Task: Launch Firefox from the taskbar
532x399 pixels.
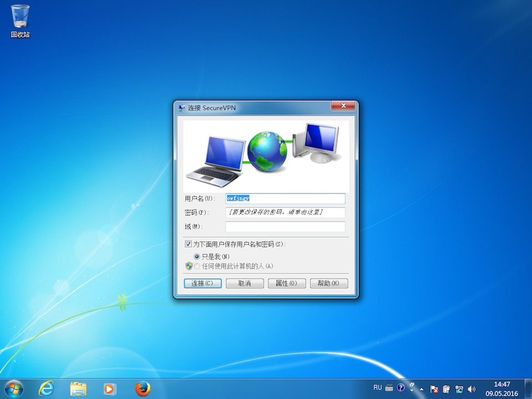Action: (142, 388)
